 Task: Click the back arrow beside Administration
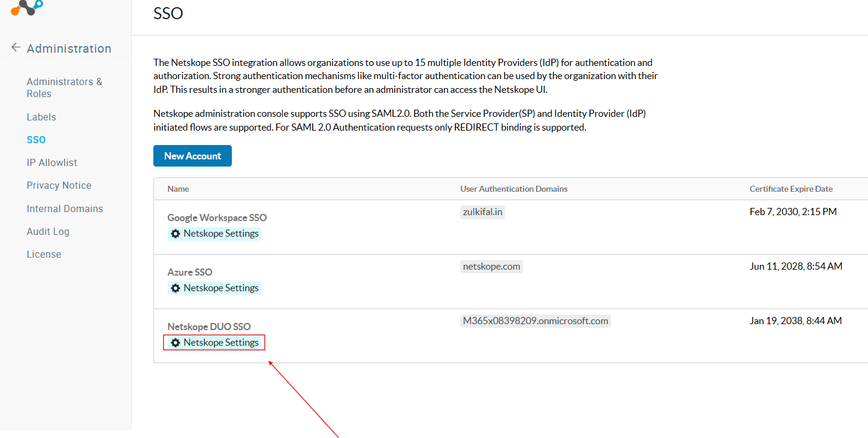pos(16,47)
